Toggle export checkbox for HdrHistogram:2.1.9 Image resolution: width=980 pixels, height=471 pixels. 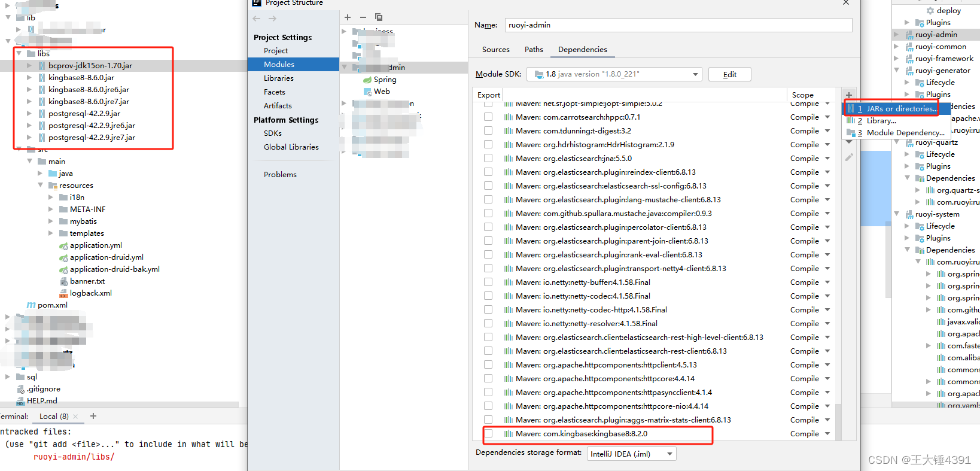[488, 145]
